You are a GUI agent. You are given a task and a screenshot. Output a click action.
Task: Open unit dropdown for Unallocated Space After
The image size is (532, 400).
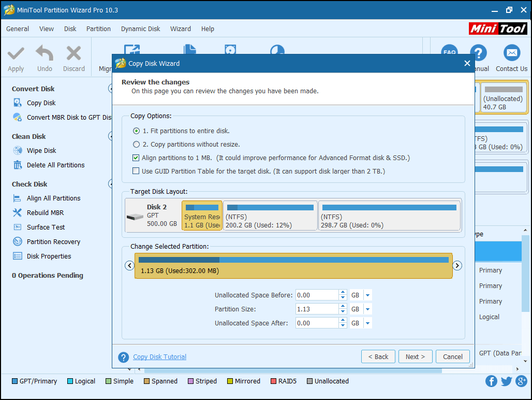[368, 323]
